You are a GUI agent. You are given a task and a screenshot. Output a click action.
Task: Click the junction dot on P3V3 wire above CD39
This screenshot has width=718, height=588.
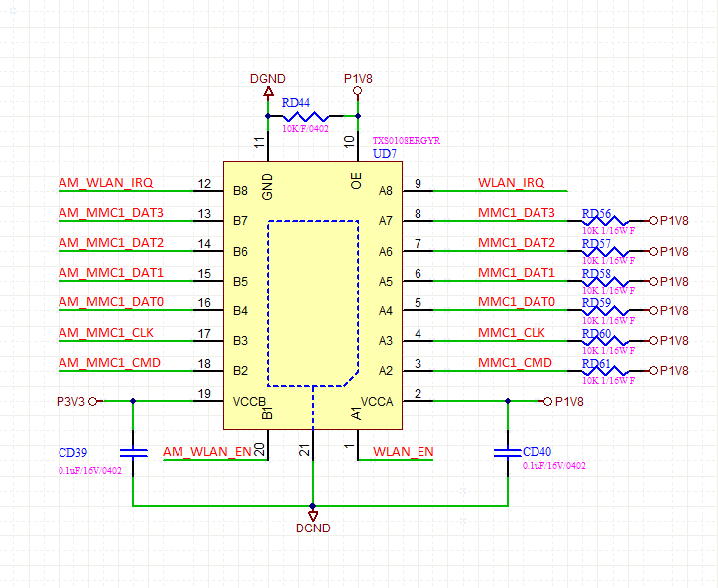[133, 402]
